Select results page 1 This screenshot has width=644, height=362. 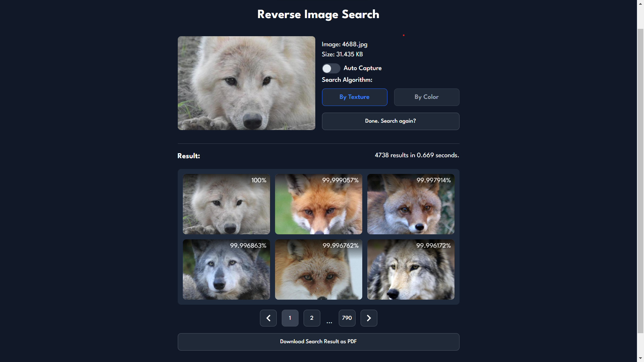pyautogui.click(x=290, y=318)
